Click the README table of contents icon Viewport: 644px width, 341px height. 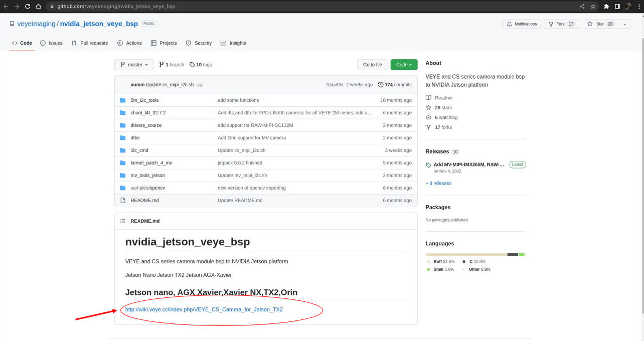click(x=123, y=221)
